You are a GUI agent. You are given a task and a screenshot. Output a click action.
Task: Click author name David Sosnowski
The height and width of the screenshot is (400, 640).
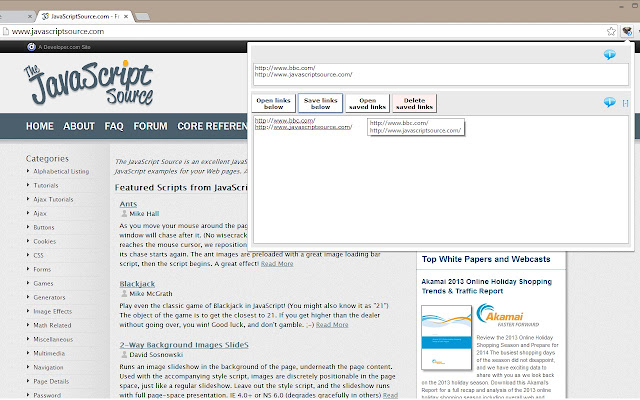click(156, 355)
